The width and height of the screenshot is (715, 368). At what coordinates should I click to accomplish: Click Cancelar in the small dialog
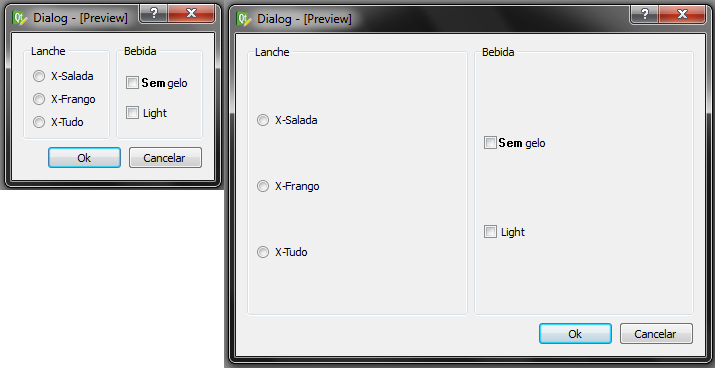[x=165, y=158]
